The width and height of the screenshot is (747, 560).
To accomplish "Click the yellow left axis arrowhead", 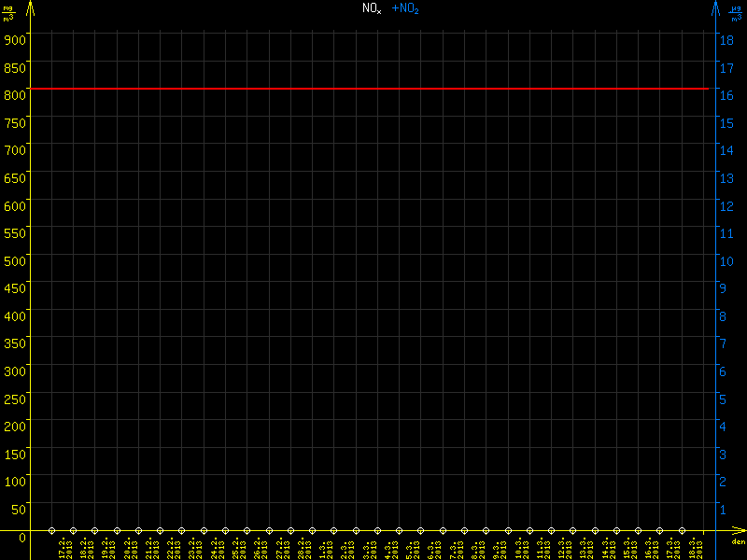I will (x=31, y=7).
